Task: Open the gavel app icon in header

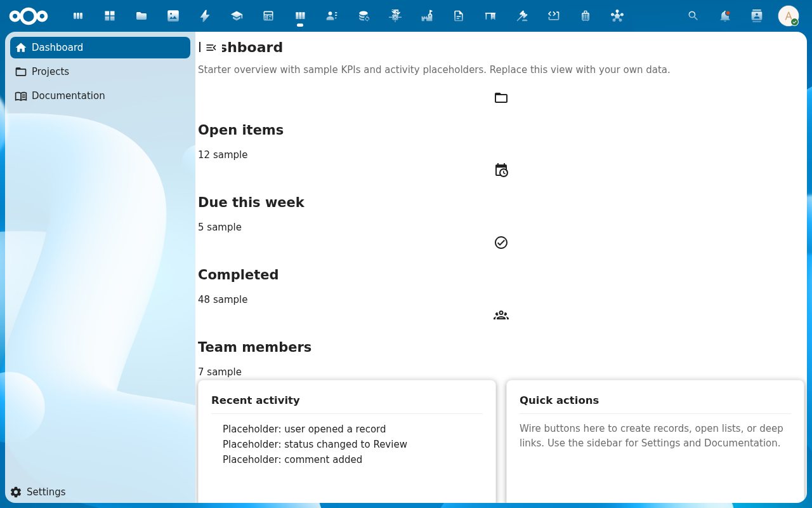Action: click(522, 16)
